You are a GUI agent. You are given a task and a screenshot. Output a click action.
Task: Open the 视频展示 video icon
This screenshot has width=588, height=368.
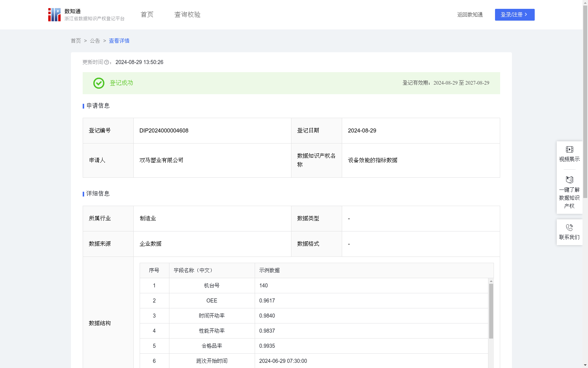[569, 149]
